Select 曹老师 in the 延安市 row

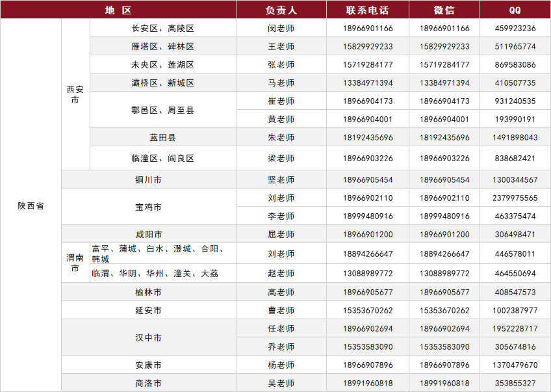point(281,311)
